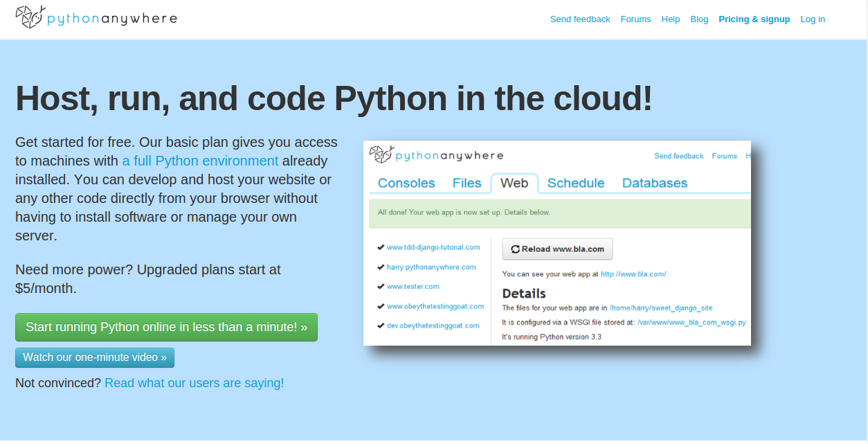This screenshot has width=868, height=444.
Task: Click Watch our one-minute video button
Action: (95, 357)
